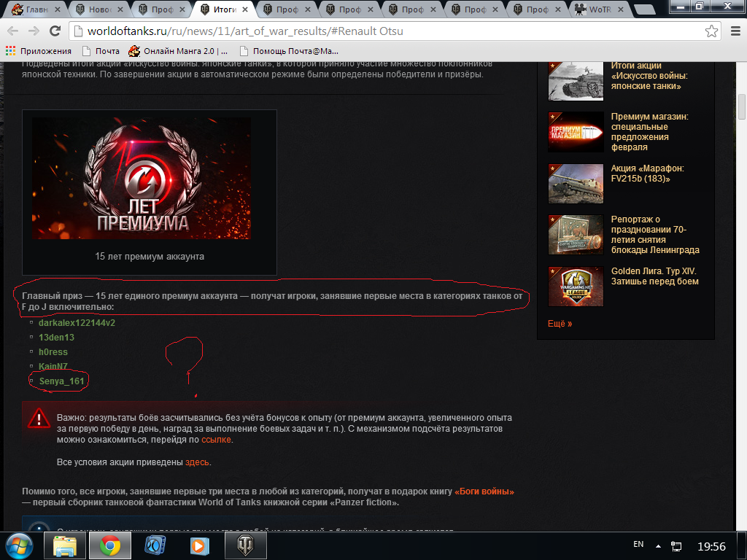The width and height of the screenshot is (747, 560).
Task: Open player darkalex122144v2 profile
Action: (x=77, y=323)
